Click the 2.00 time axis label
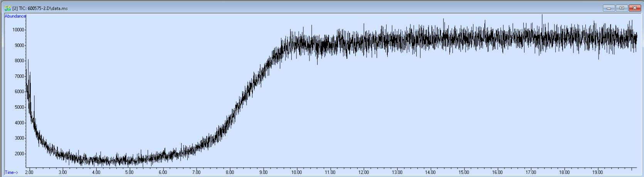 coord(29,172)
